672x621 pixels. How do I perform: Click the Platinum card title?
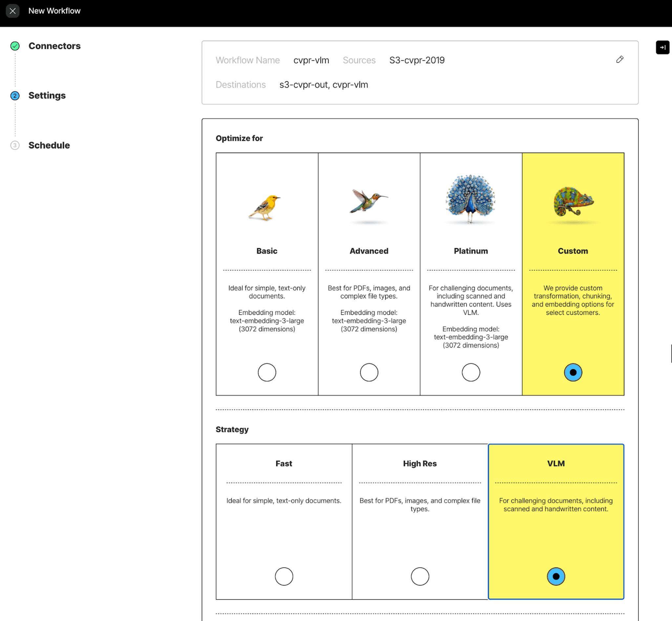[x=471, y=251]
